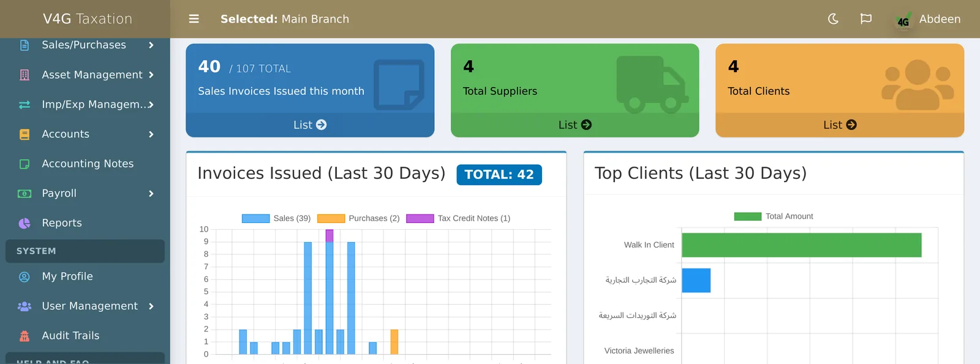Image resolution: width=980 pixels, height=364 pixels.
Task: Click the blue bar for شركة التجارب التجارية
Action: 696,281
